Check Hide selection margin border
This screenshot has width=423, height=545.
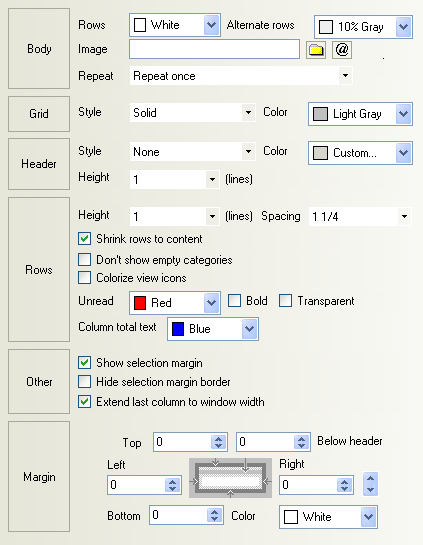[x=84, y=381]
